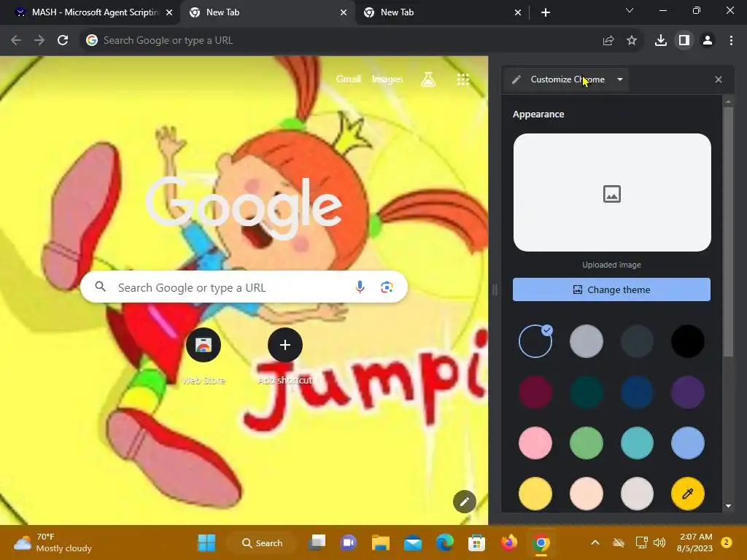Open the Chrome profile icon
This screenshot has width=747, height=560.
coord(708,41)
